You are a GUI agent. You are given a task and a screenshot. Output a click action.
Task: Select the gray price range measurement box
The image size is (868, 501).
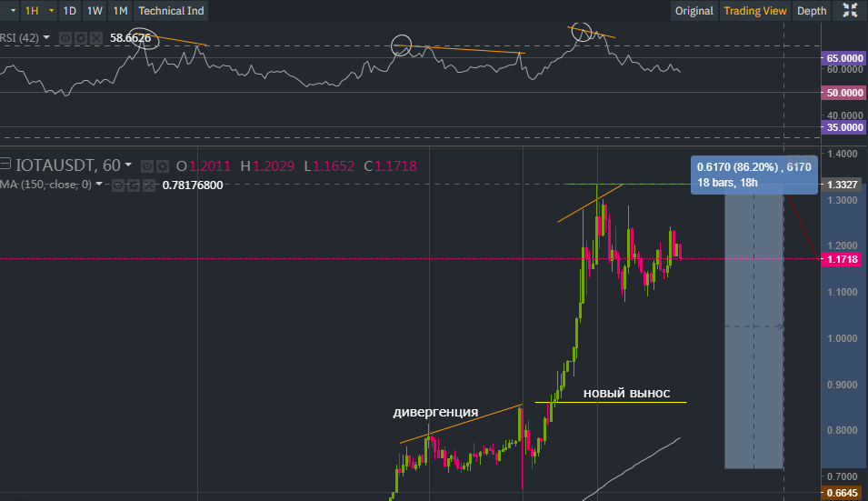point(754,326)
